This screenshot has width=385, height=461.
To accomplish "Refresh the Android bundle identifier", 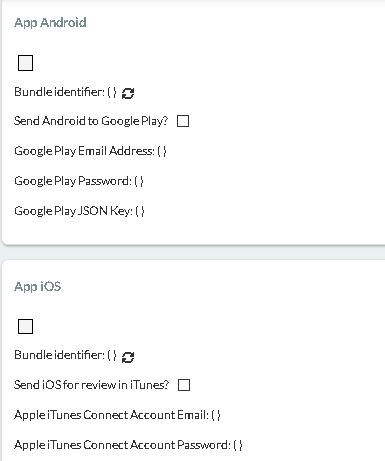I will [128, 93].
